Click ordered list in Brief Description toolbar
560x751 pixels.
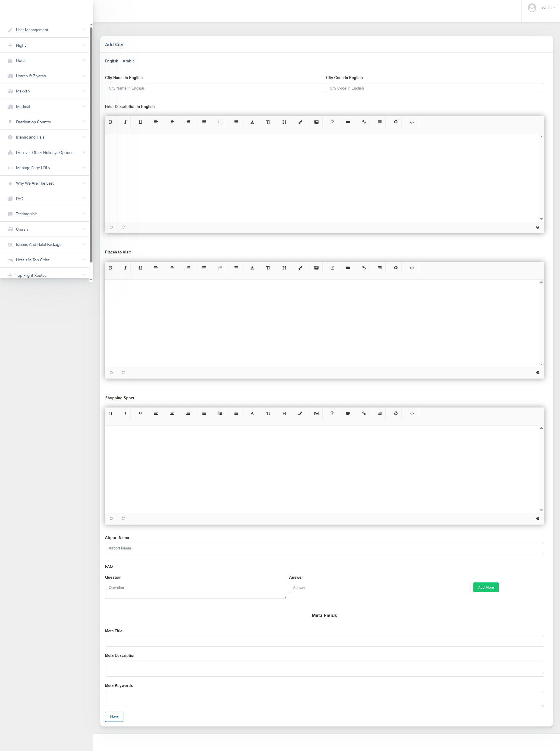[x=220, y=122]
